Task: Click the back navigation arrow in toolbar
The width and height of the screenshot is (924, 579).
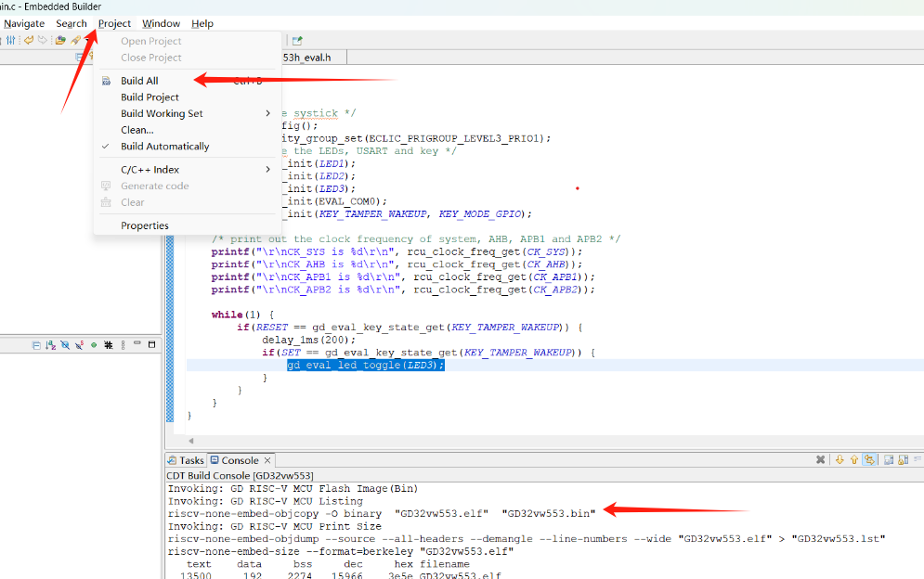Action: (29, 41)
